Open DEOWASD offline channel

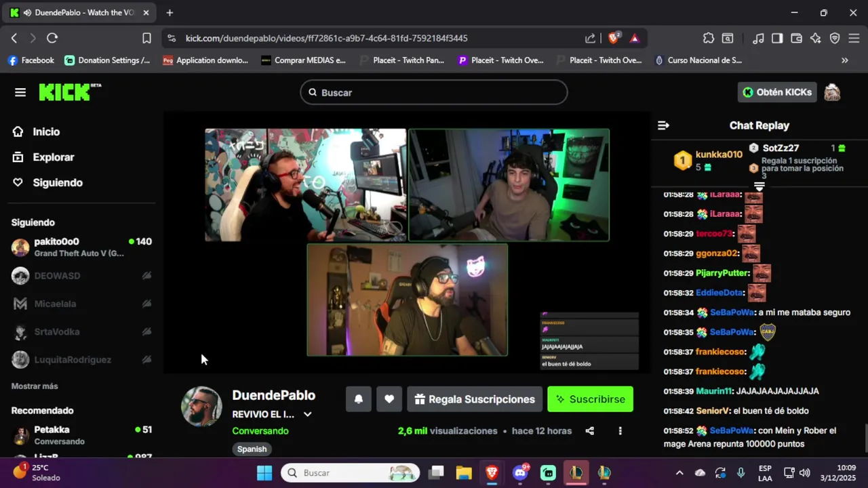[81, 276]
